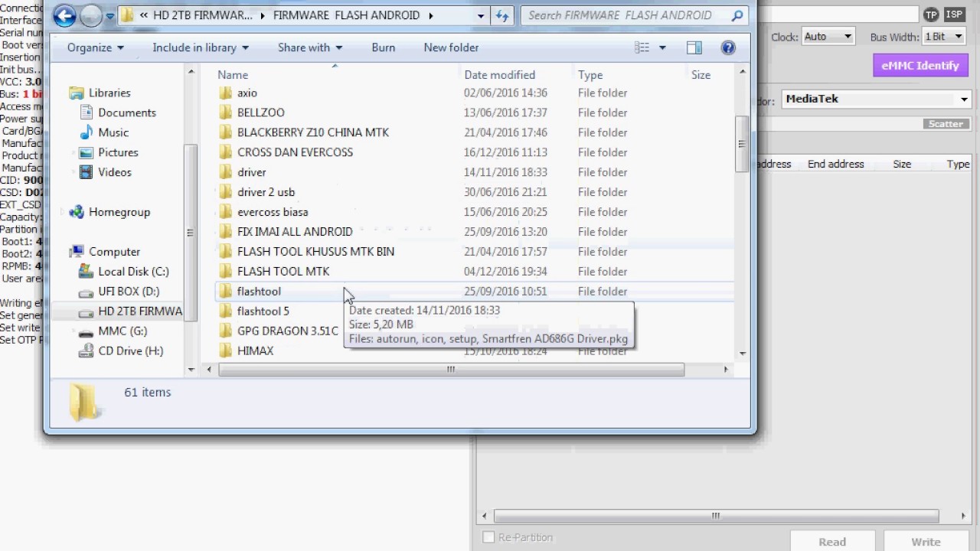Open the Clock Auto dropdown
This screenshot has height=551, width=980.
point(828,37)
